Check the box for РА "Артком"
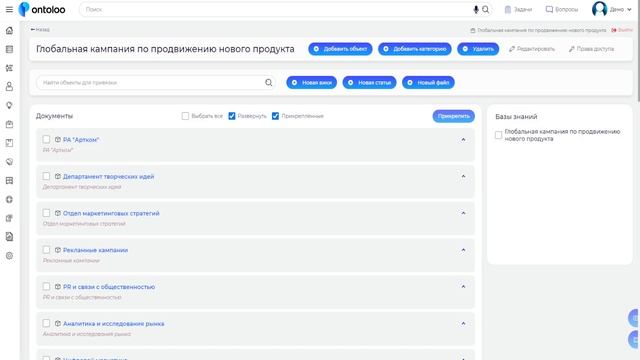The width and height of the screenshot is (640, 360). click(x=46, y=140)
